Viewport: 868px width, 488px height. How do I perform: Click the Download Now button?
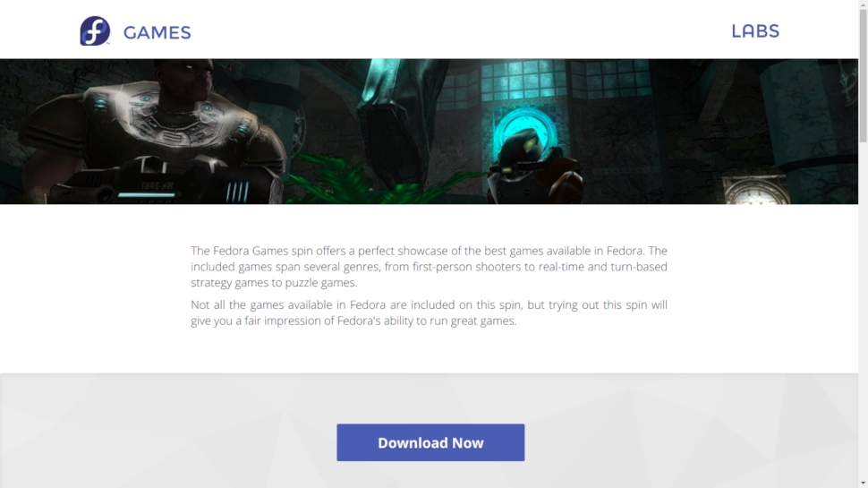point(430,442)
